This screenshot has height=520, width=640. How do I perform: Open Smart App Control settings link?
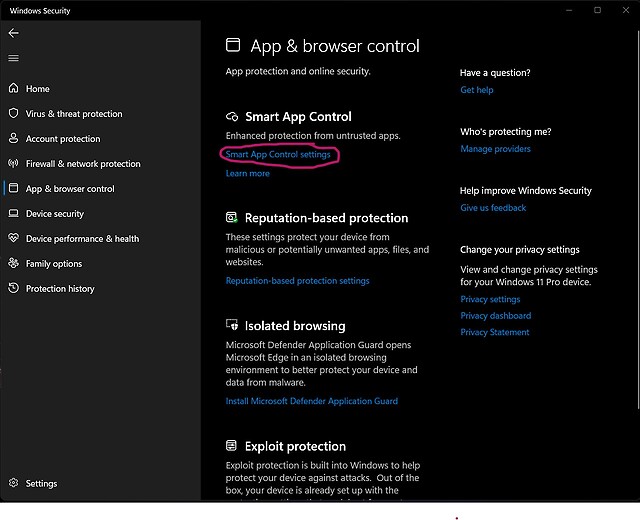(x=278, y=155)
